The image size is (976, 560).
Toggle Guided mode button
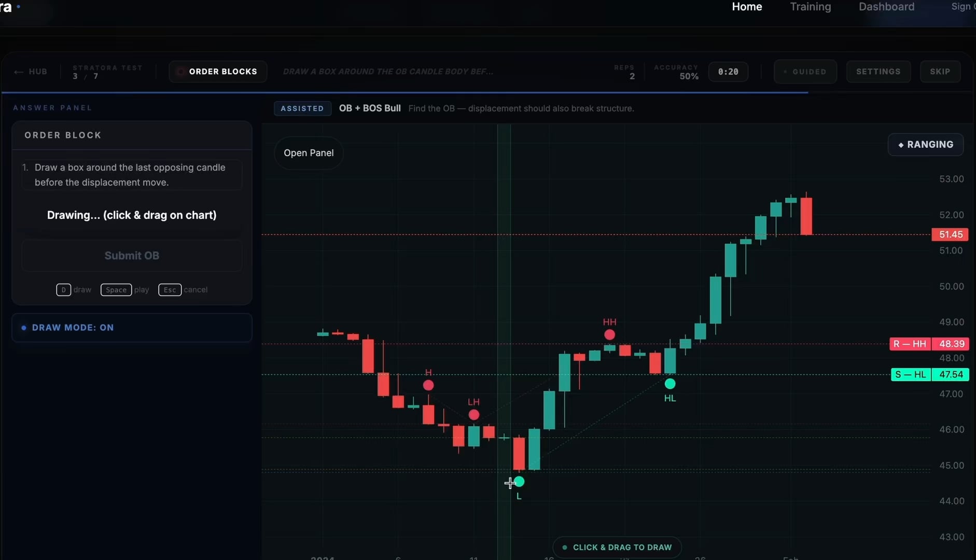805,72
